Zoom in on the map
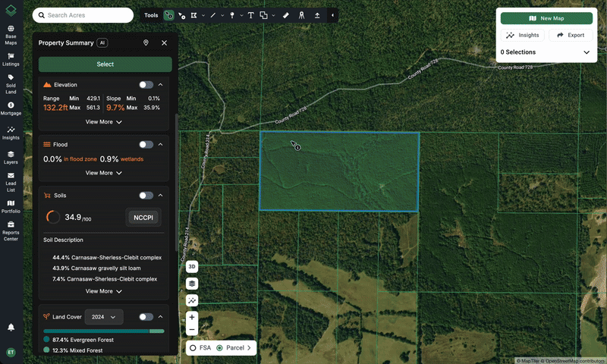 (192, 317)
